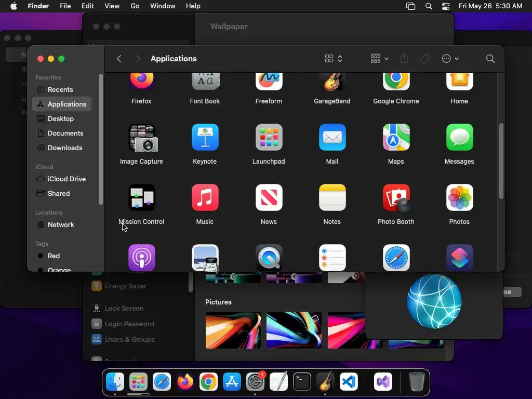Viewport: 532px width, 399px height.
Task: Open App Store from the Dock
Action: pos(232,381)
